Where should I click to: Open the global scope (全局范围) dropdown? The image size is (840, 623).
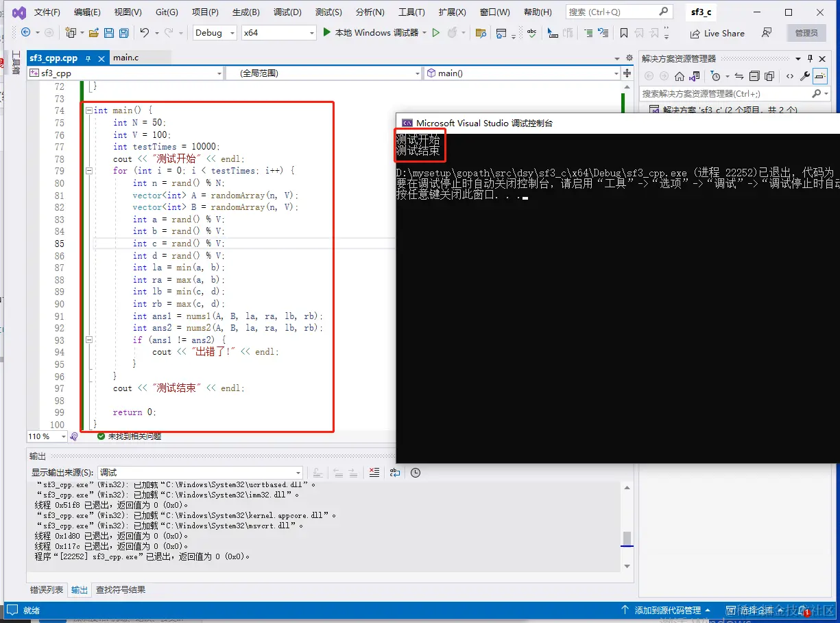pyautogui.click(x=323, y=73)
